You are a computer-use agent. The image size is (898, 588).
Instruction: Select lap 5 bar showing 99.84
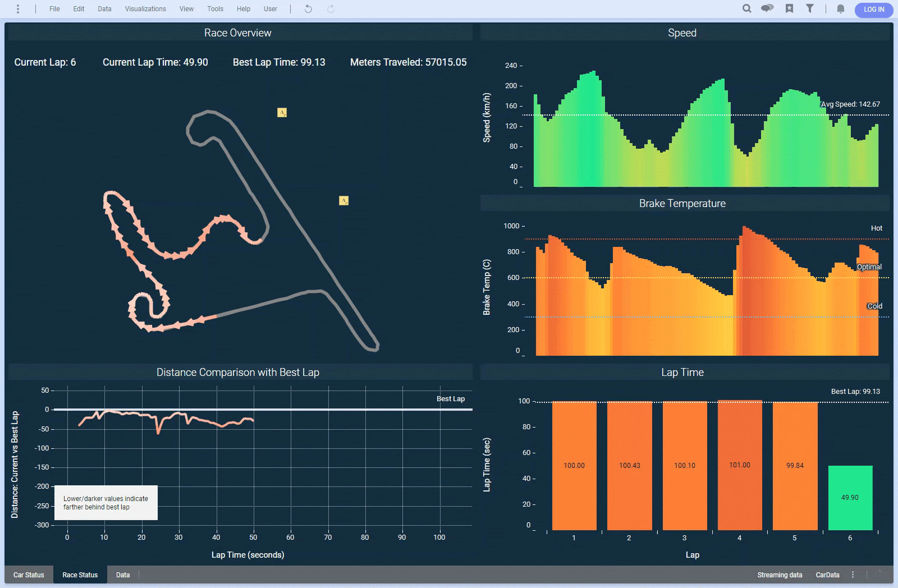(795, 466)
